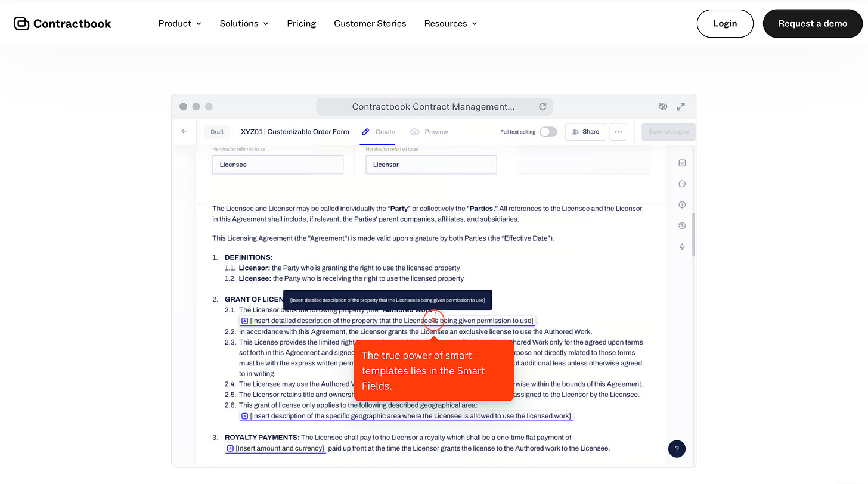Click the Share button
This screenshot has height=484, width=868.
(x=585, y=132)
